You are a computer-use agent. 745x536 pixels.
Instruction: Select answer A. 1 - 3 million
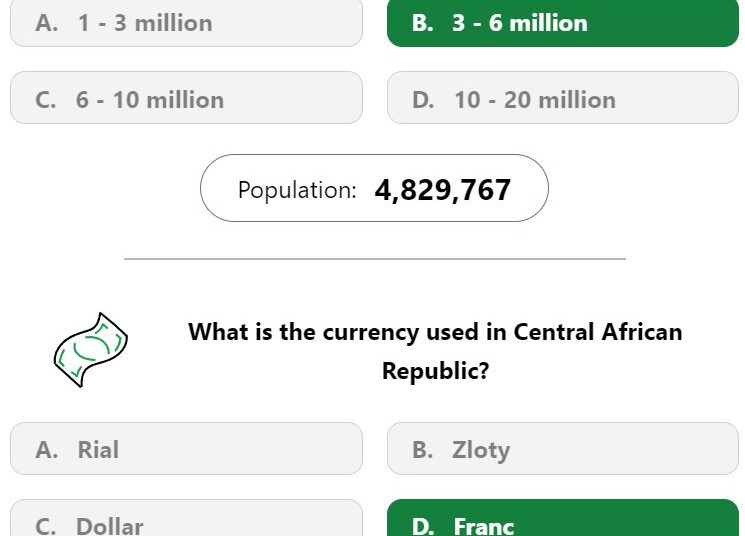point(186,23)
